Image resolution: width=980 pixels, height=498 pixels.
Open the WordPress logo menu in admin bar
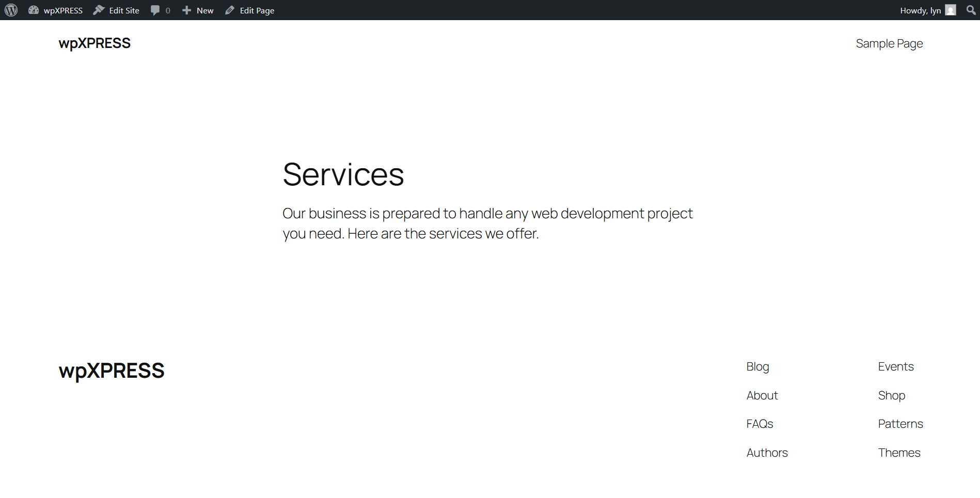(10, 10)
